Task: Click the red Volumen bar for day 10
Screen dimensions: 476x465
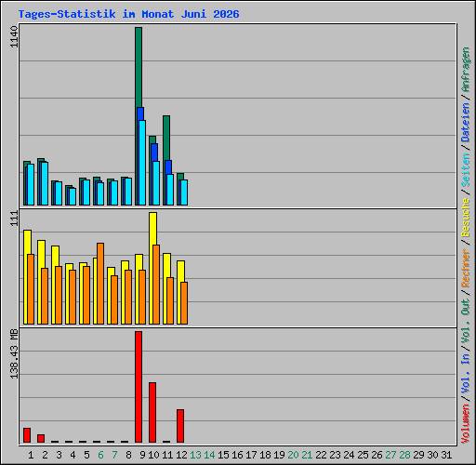Action: 152,412
